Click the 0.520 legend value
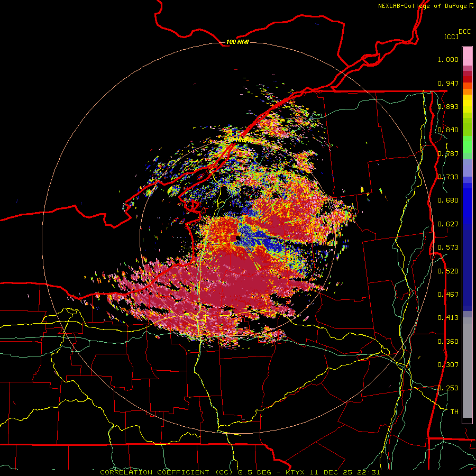476x476 pixels. (448, 271)
